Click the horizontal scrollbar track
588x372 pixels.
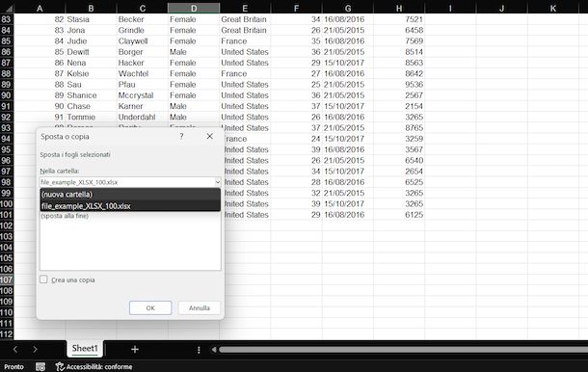(403, 350)
